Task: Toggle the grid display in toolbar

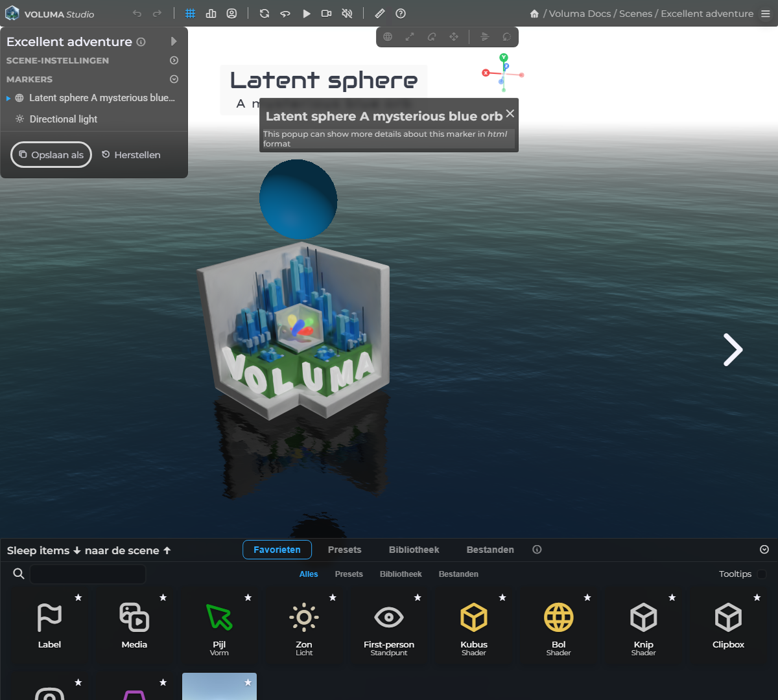Action: coord(191,14)
